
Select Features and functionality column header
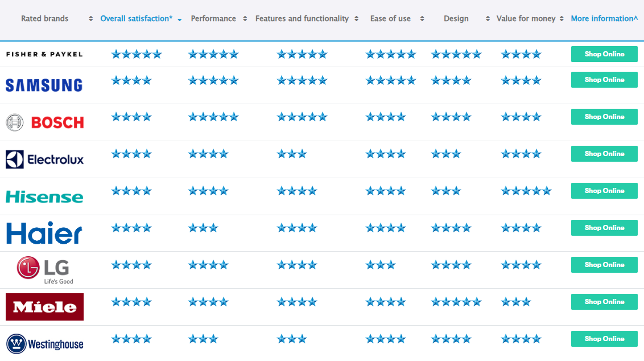tap(302, 18)
